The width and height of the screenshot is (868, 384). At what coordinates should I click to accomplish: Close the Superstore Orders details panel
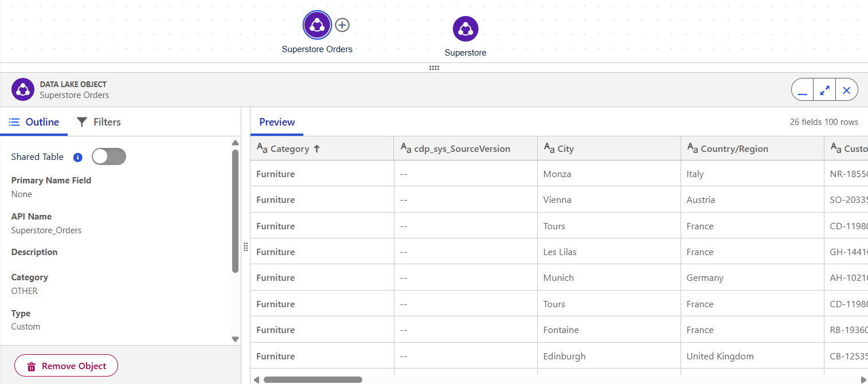point(847,90)
